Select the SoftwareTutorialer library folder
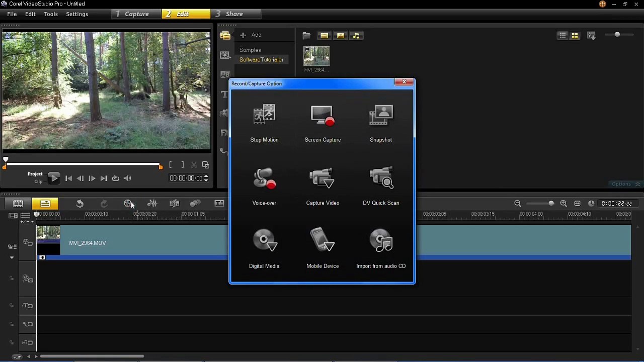This screenshot has height=362, width=644. coord(261,60)
